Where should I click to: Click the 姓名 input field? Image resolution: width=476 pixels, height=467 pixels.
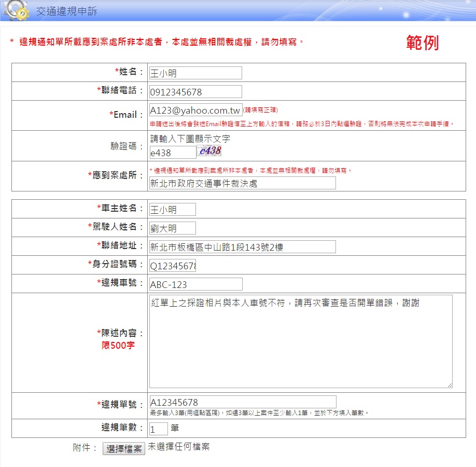(x=195, y=73)
